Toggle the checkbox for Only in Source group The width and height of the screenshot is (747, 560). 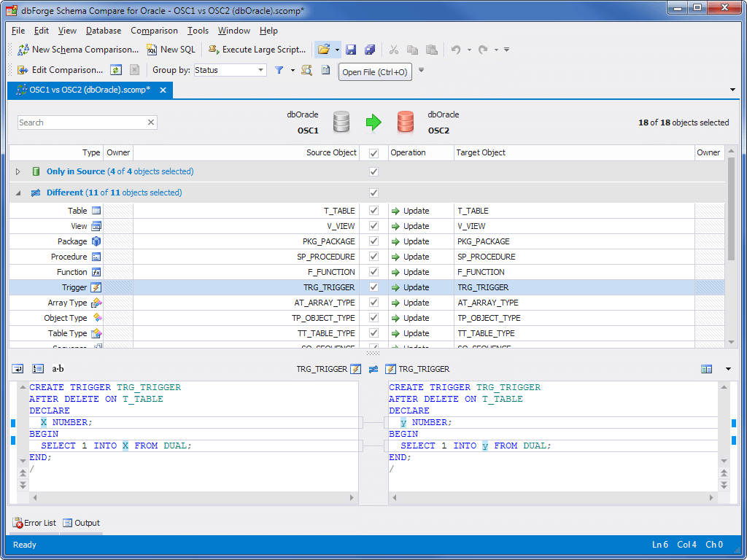coord(373,171)
